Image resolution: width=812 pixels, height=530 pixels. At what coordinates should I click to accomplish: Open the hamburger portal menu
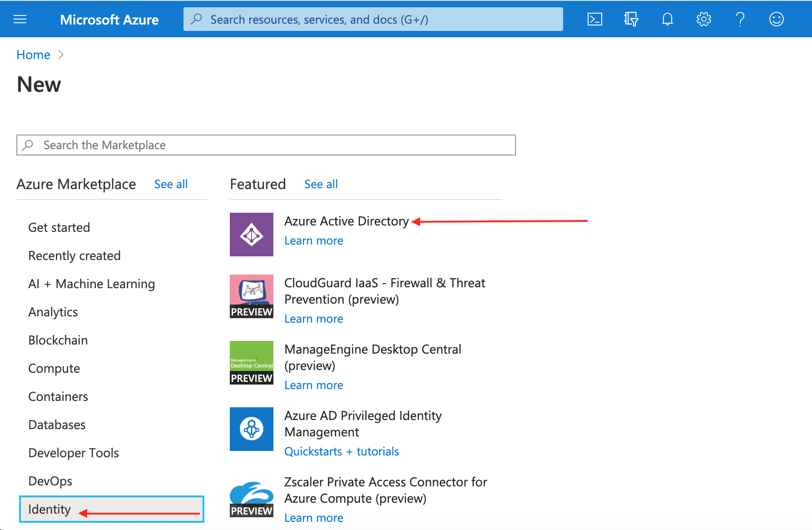click(x=20, y=19)
